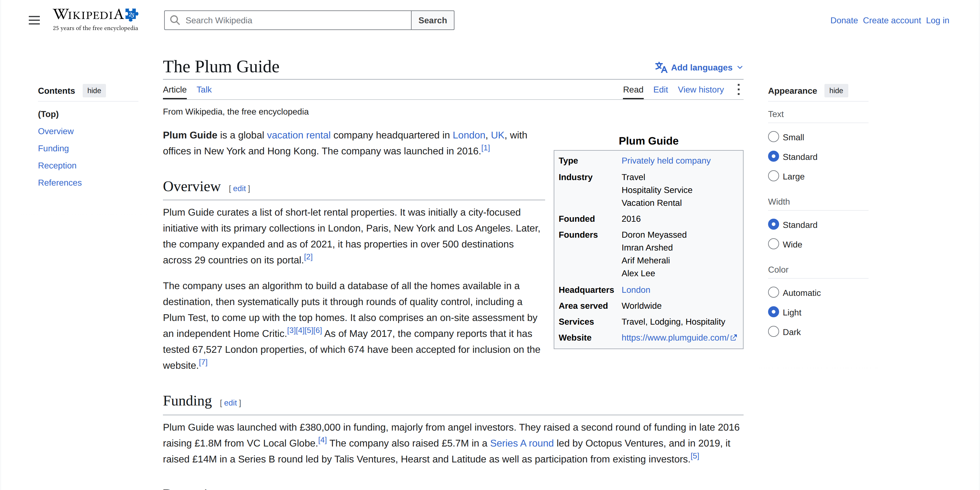Click the Wikipedia logo
The image size is (980, 490).
[96, 20]
